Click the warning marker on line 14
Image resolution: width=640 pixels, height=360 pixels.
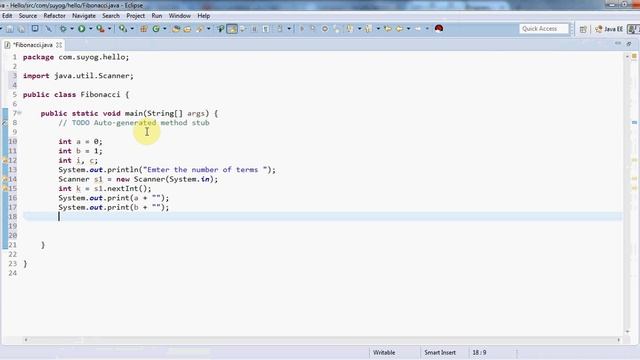[x=5, y=180]
